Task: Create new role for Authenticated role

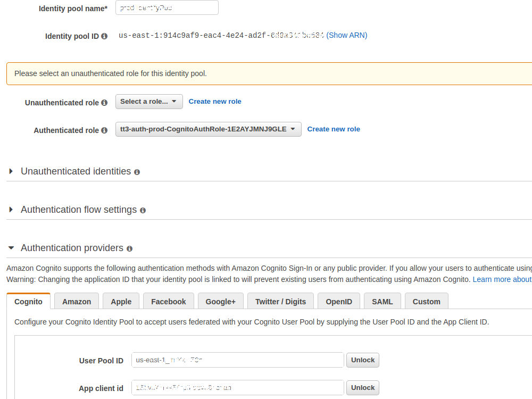Action: pos(334,129)
